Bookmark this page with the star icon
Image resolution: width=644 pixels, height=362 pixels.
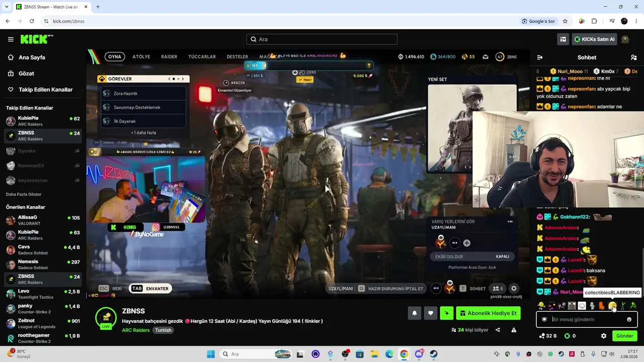pos(565,21)
